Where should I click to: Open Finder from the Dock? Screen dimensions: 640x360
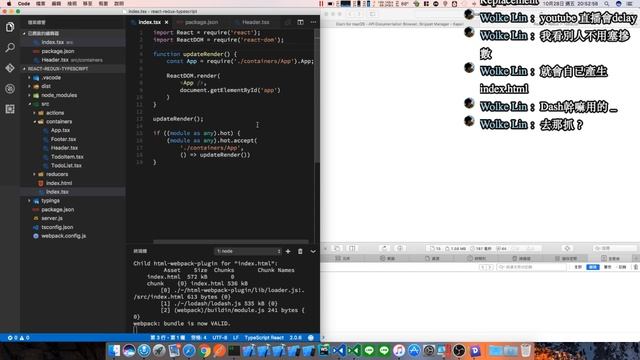coord(114,351)
